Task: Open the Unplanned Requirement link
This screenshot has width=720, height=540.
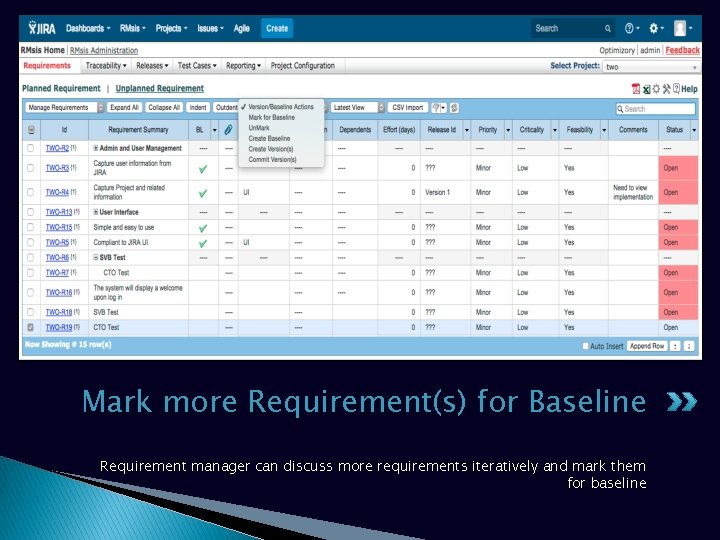Action: [x=159, y=88]
